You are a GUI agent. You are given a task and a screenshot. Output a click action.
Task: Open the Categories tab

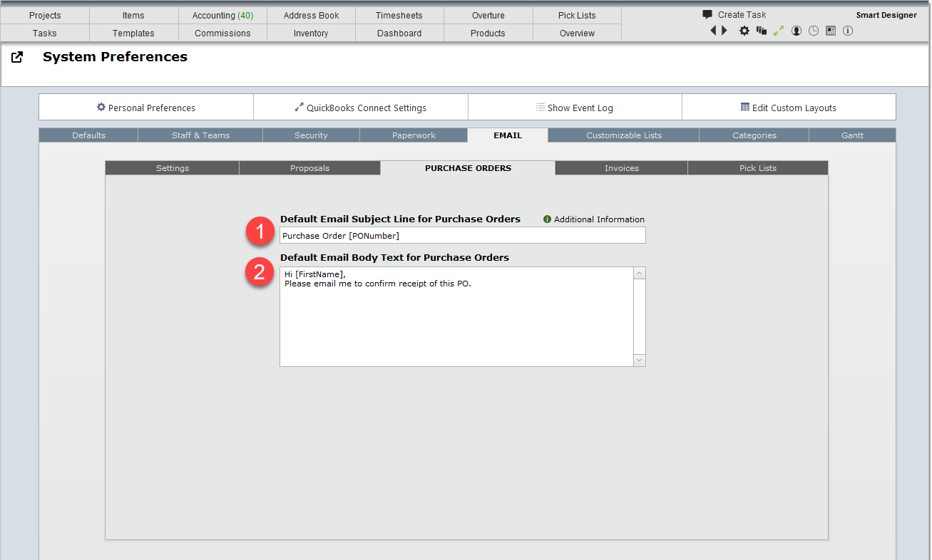pyautogui.click(x=754, y=135)
